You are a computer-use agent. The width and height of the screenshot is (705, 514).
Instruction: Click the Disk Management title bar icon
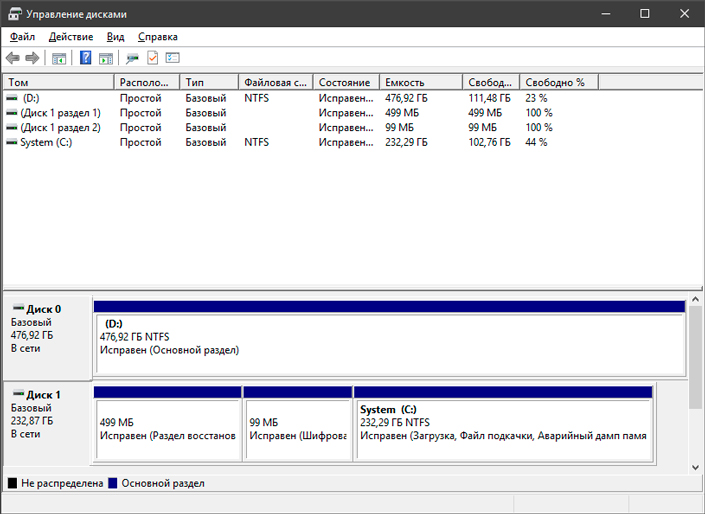click(14, 14)
